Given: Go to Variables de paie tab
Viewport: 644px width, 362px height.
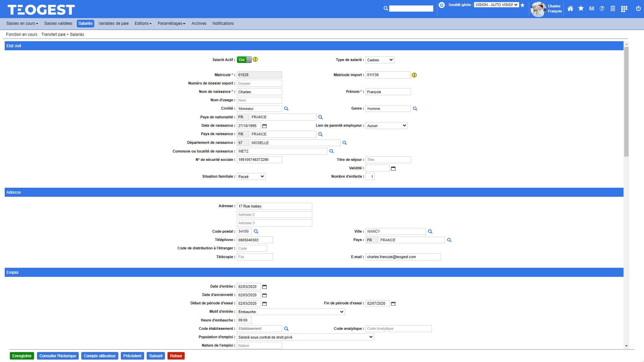Looking at the screenshot, I should (113, 23).
